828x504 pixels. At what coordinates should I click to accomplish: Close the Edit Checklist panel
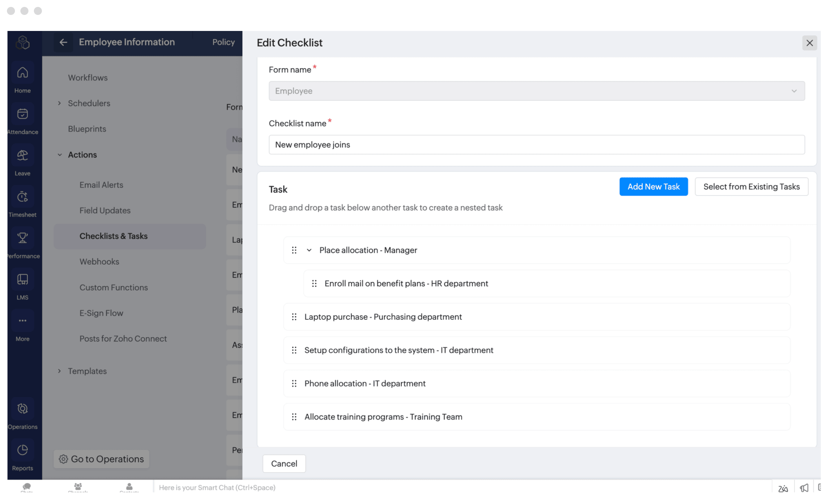click(809, 43)
